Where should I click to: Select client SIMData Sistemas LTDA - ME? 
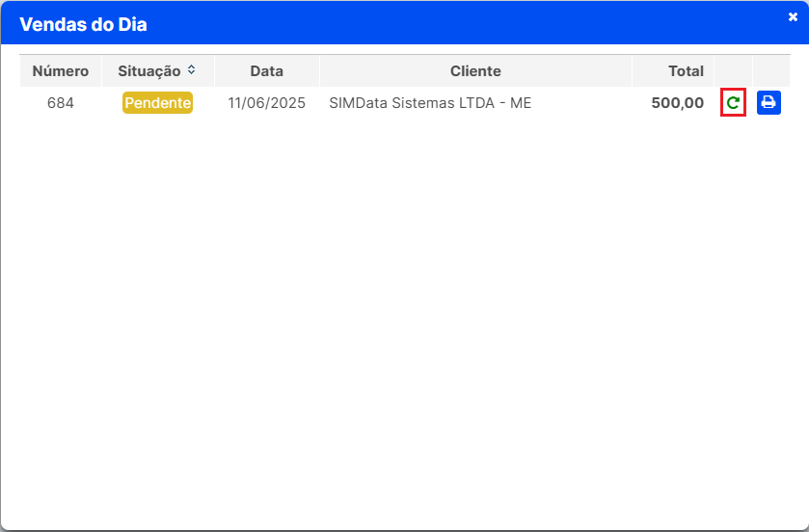coord(430,102)
